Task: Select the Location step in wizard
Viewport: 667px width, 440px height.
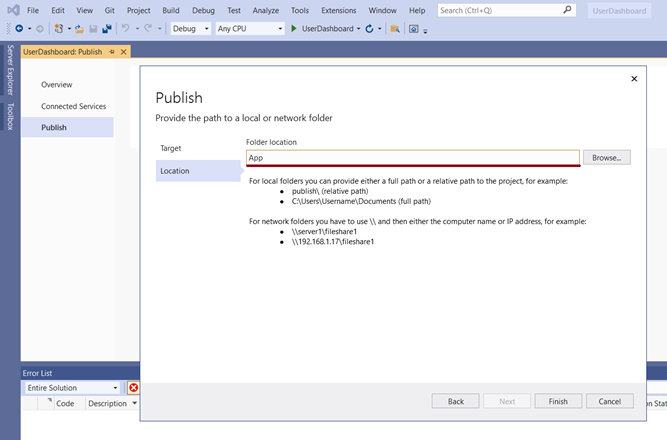Action: (198, 171)
